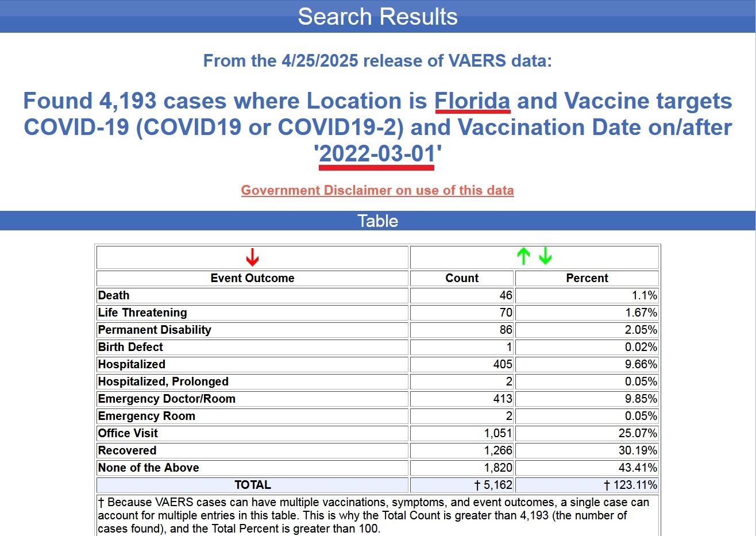Click the total count 5,162 cell
756x536 pixels.
click(x=493, y=485)
